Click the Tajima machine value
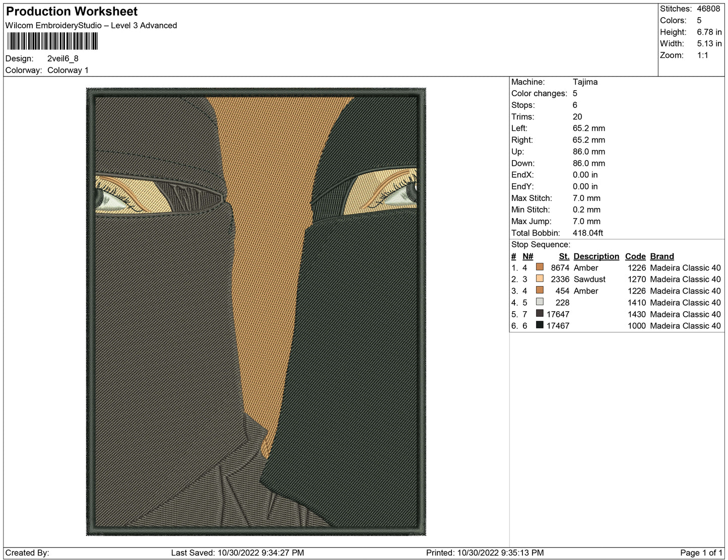This screenshot has height=560, width=728. tap(585, 82)
